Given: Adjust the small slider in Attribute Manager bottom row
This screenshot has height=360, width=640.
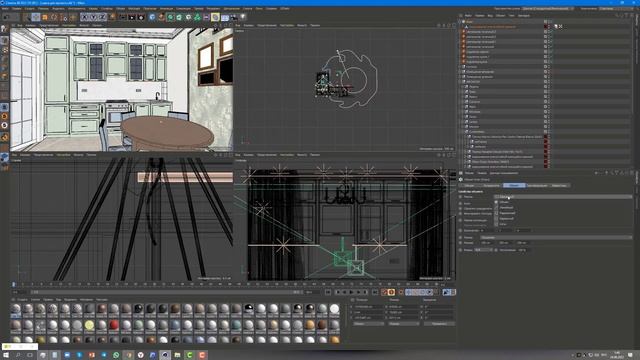Looking at the screenshot, I should point(483,250).
